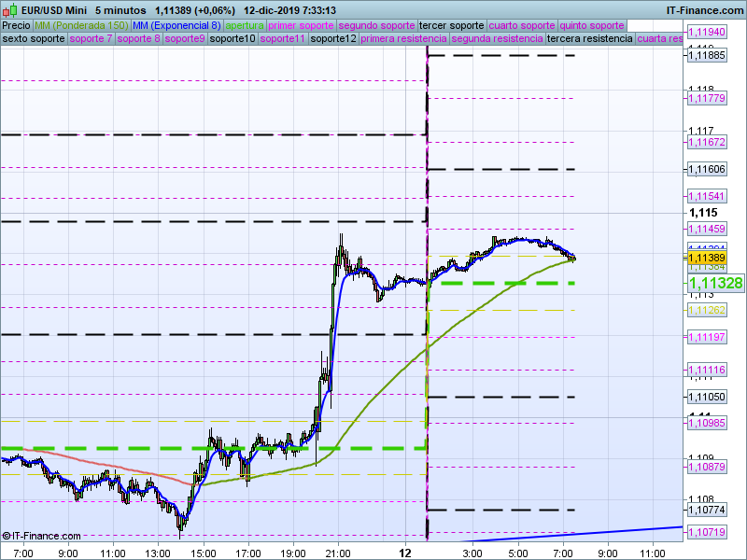Screen dimensions: 747x560
Task: Click the sexto soporte legend label
Action: pos(34,39)
